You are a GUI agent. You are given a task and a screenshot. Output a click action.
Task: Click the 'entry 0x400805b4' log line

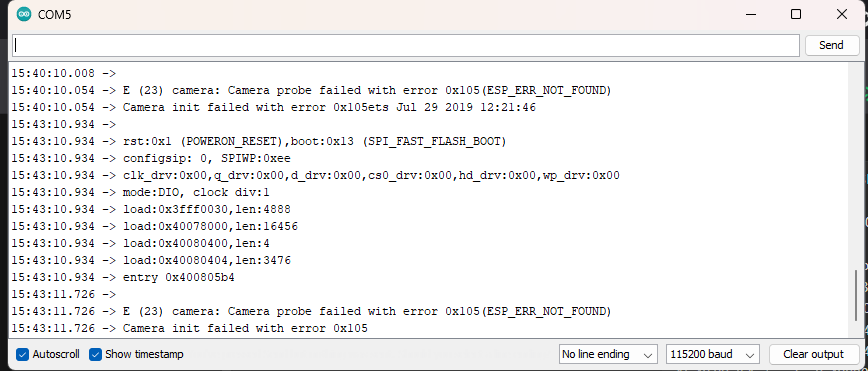click(123, 277)
